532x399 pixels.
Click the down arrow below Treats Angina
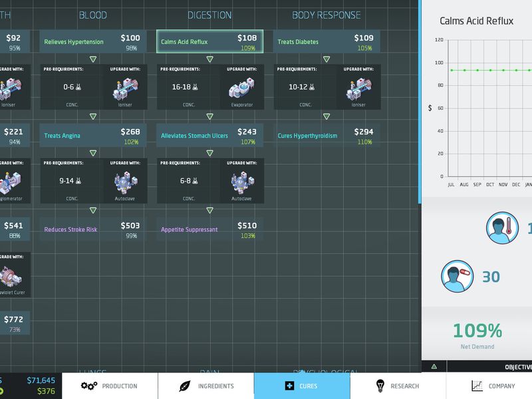coord(93,153)
